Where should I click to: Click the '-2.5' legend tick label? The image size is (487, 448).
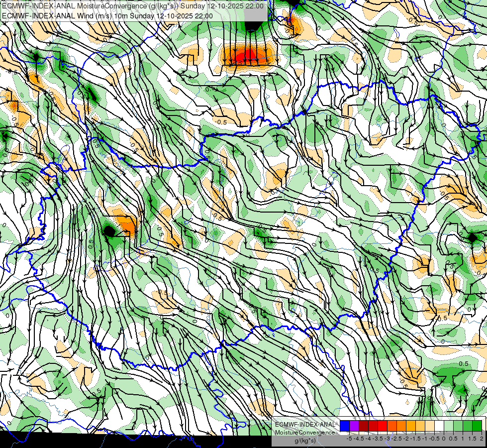396,439
